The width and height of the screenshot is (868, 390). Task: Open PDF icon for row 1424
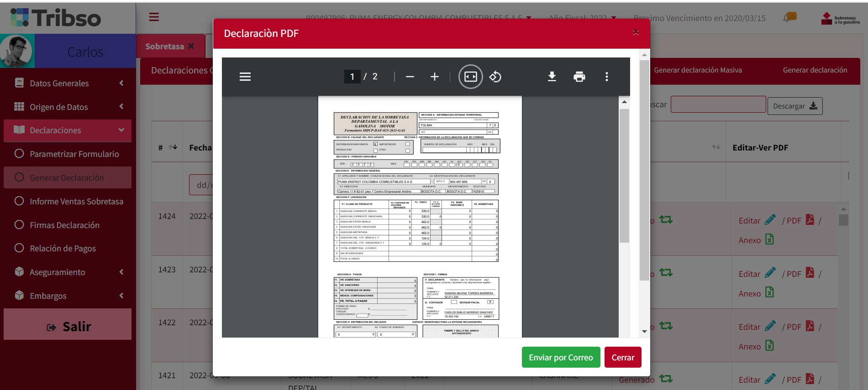pyautogui.click(x=810, y=220)
